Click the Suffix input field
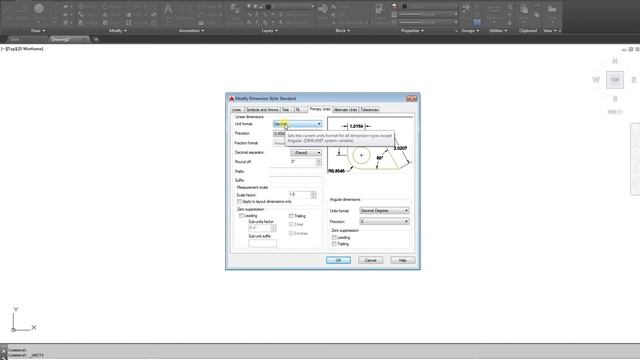This screenshot has height=360, width=640. tap(296, 180)
